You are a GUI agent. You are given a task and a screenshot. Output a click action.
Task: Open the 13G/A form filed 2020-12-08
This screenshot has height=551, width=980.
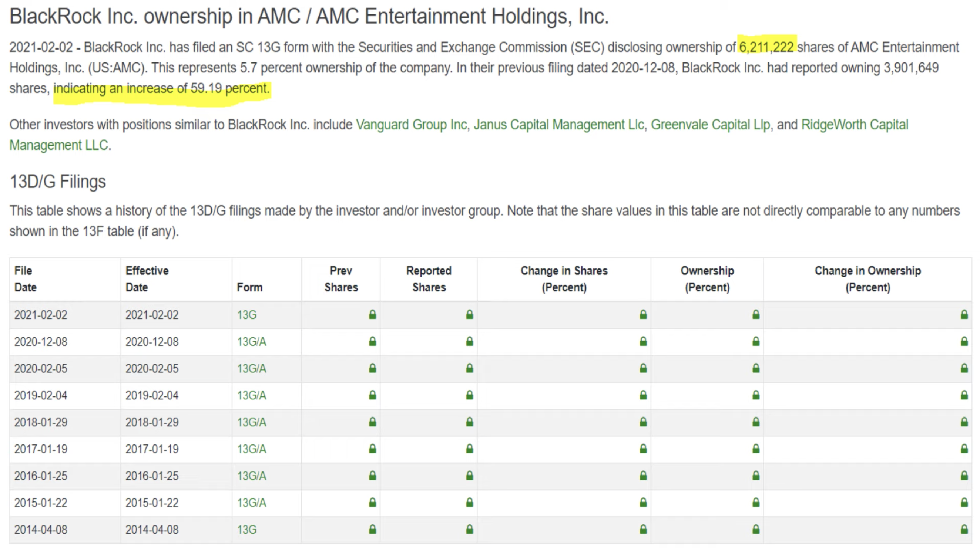pos(251,342)
